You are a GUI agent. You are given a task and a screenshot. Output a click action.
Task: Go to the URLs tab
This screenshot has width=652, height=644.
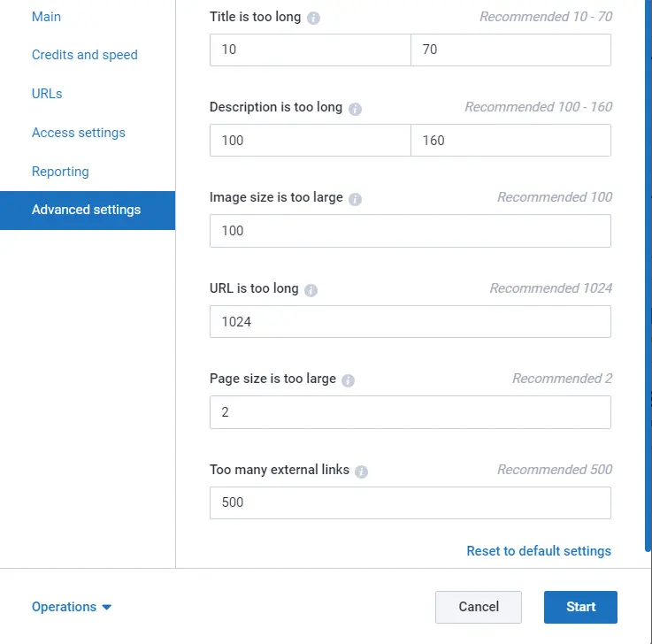(47, 94)
